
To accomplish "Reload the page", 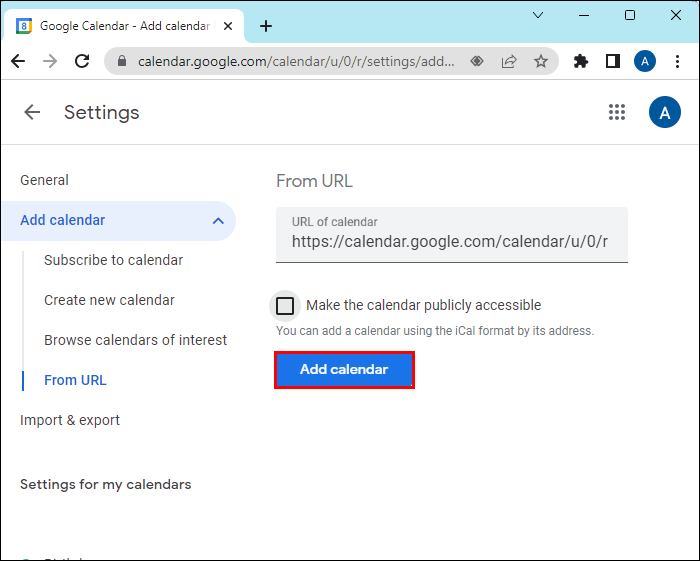I will point(82,61).
